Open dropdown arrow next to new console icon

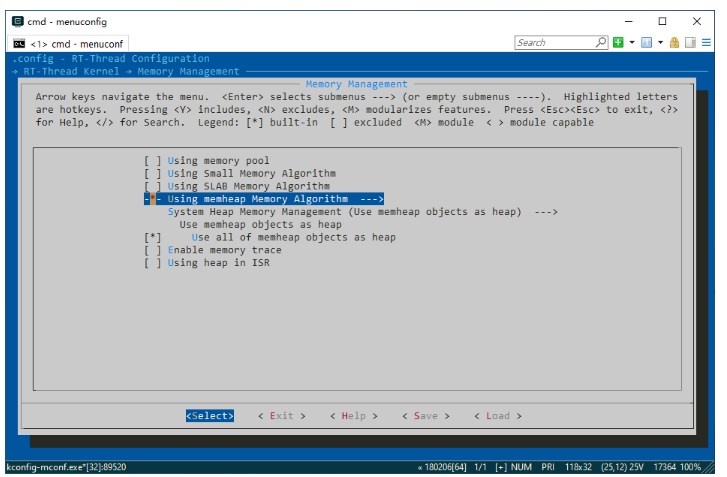click(631, 43)
